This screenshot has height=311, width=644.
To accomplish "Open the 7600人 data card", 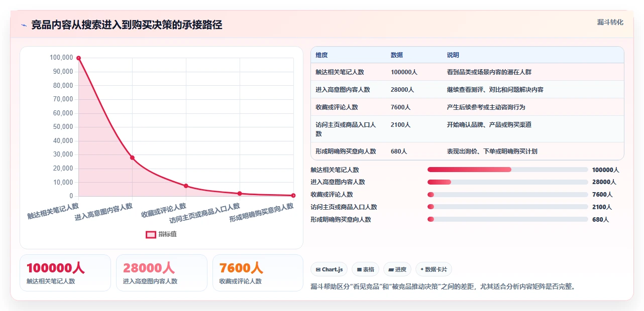I will click(258, 273).
